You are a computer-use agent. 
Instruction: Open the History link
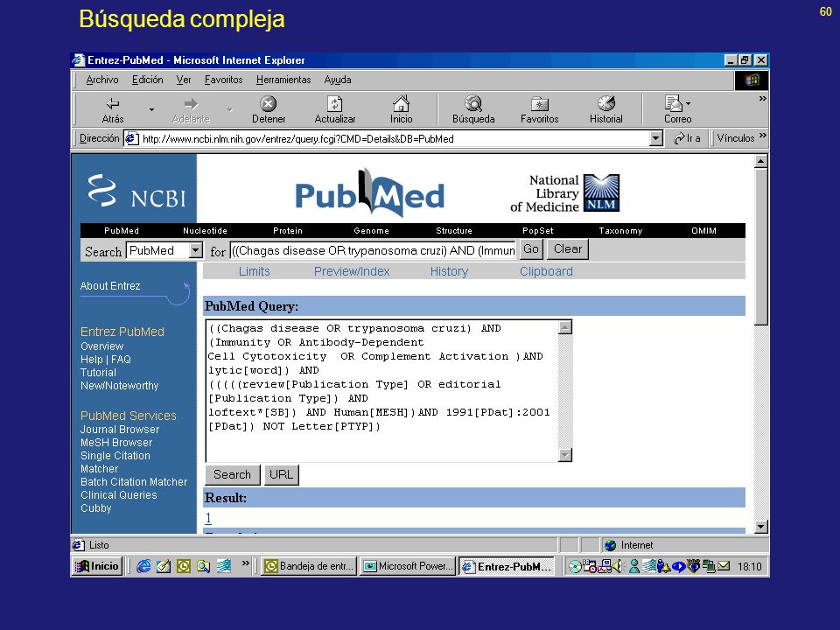449,271
